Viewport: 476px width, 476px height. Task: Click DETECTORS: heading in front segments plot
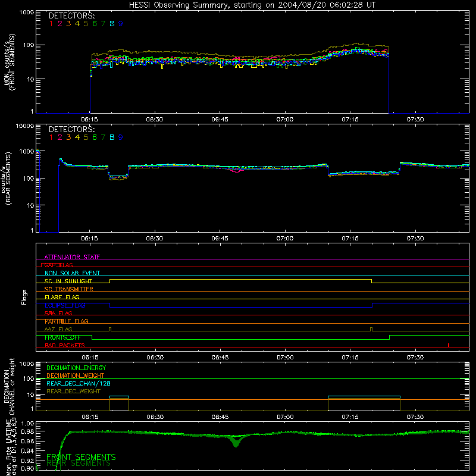point(71,16)
